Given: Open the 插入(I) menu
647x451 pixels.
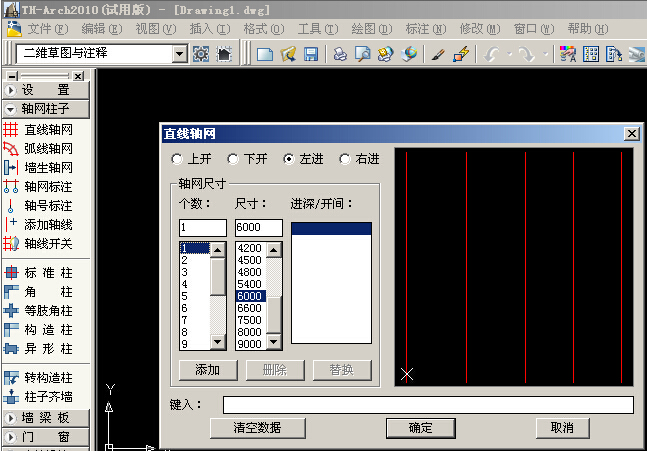Looking at the screenshot, I should click(x=210, y=29).
